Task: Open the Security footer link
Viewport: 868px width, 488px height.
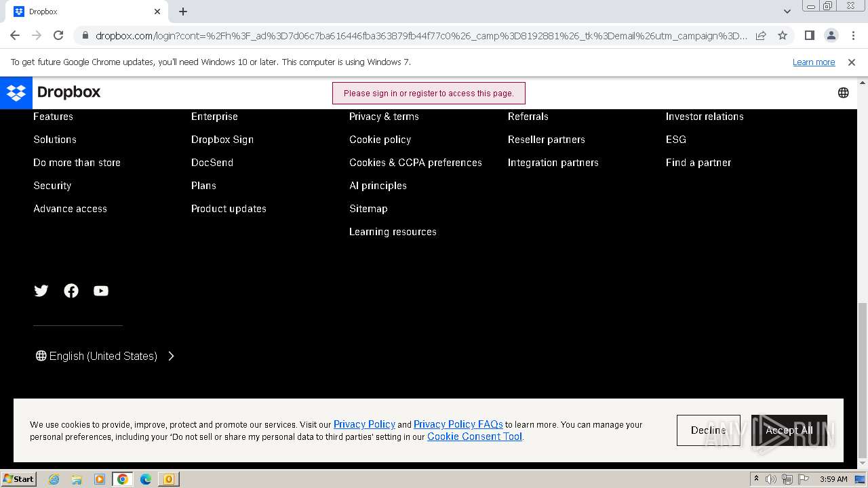Action: (x=52, y=186)
